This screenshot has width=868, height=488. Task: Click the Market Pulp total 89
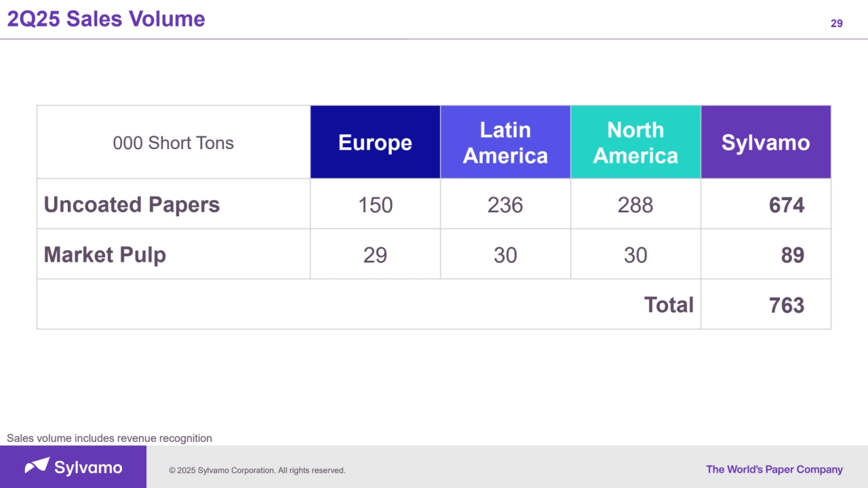point(793,255)
